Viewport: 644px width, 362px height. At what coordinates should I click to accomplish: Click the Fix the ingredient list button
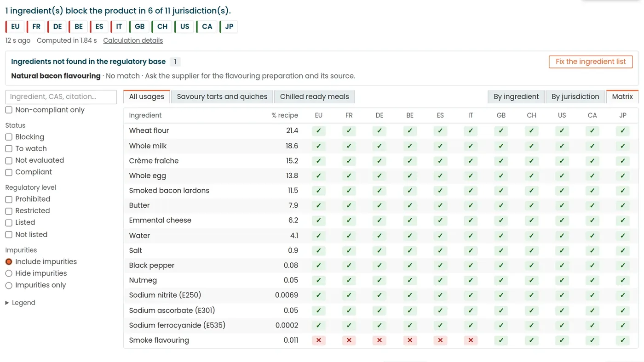coord(591,62)
